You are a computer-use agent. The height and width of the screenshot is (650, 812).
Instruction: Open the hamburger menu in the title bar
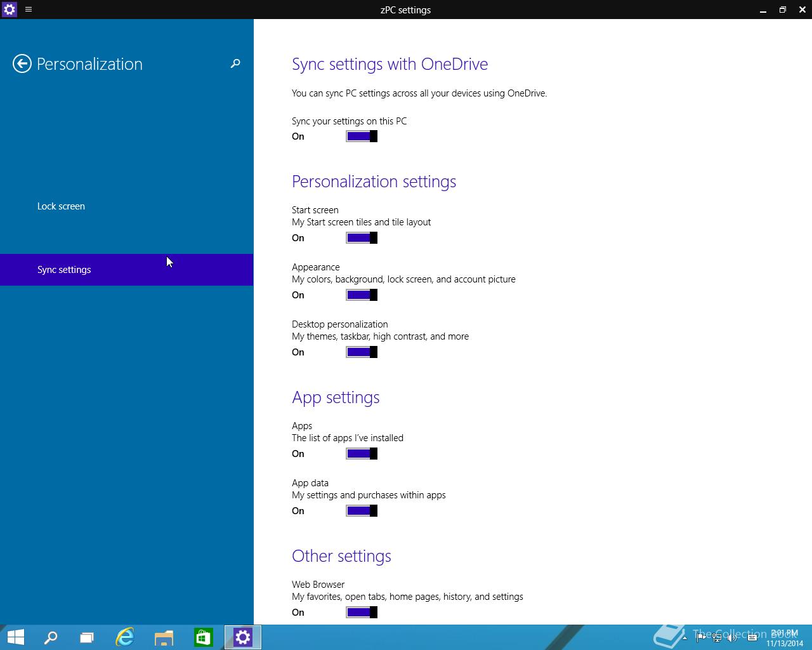(29, 10)
